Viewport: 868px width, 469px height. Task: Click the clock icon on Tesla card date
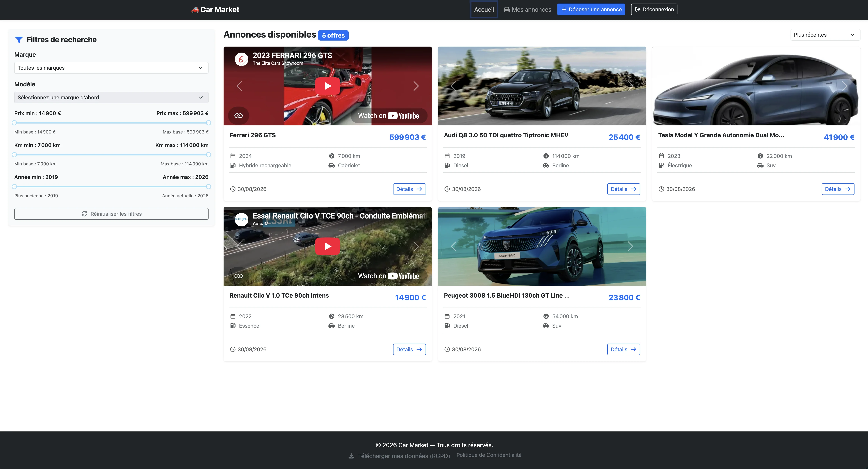661,189
